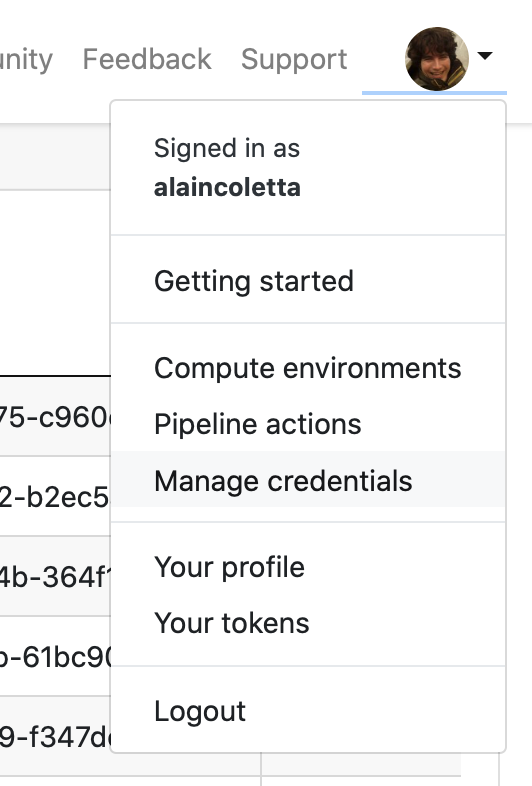The width and height of the screenshot is (532, 786).
Task: Open the Feedback navigation link
Action: tap(147, 59)
